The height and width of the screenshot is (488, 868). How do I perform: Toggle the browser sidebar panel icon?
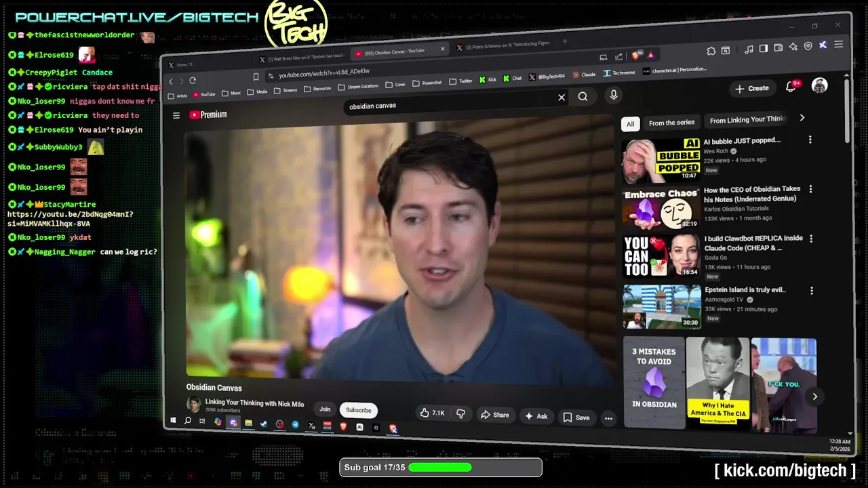click(764, 48)
